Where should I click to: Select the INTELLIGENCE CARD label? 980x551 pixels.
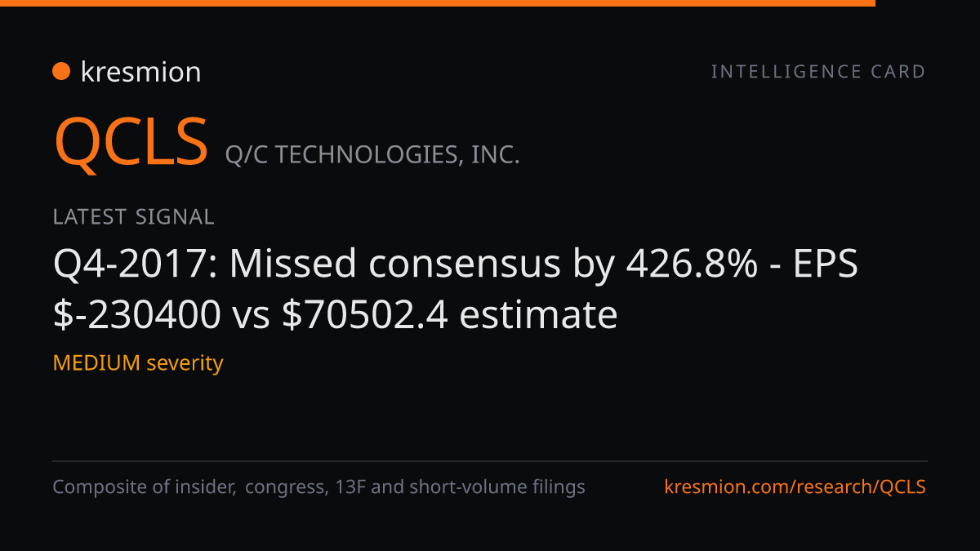point(818,72)
